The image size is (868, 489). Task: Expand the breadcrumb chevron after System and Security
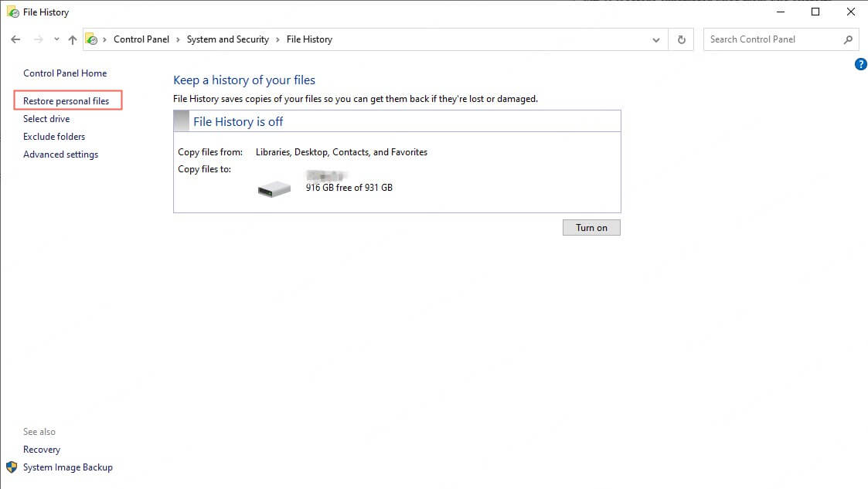[x=277, y=39]
